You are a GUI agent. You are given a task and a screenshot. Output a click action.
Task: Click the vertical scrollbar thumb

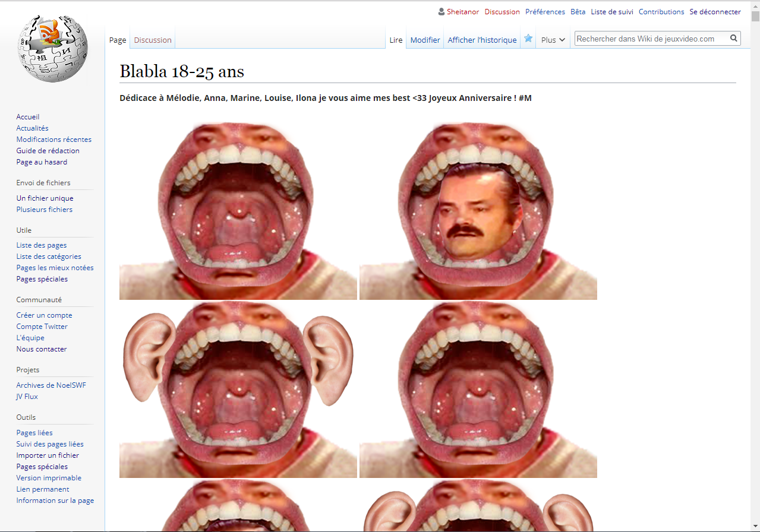tap(755, 15)
